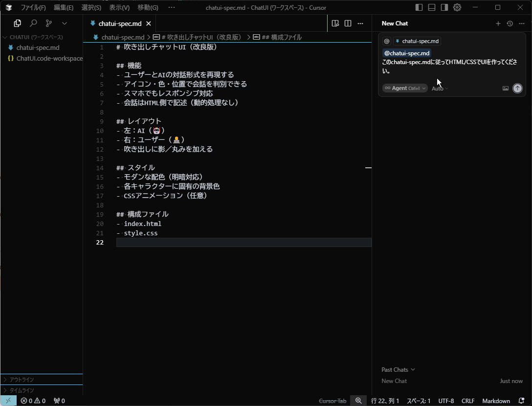The image size is (532, 406).
Task: Toggle the primary sidebar layout button
Action: click(419, 7)
